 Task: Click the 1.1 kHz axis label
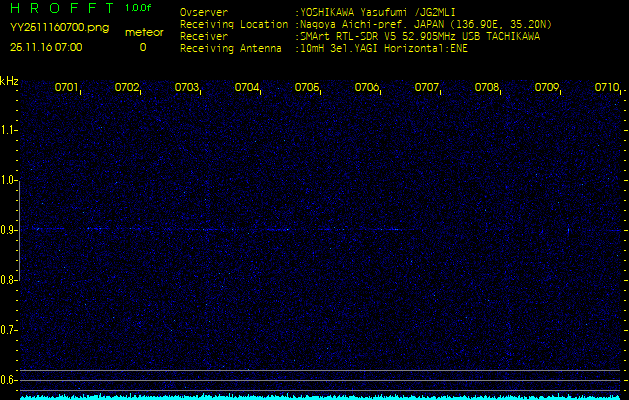point(8,130)
